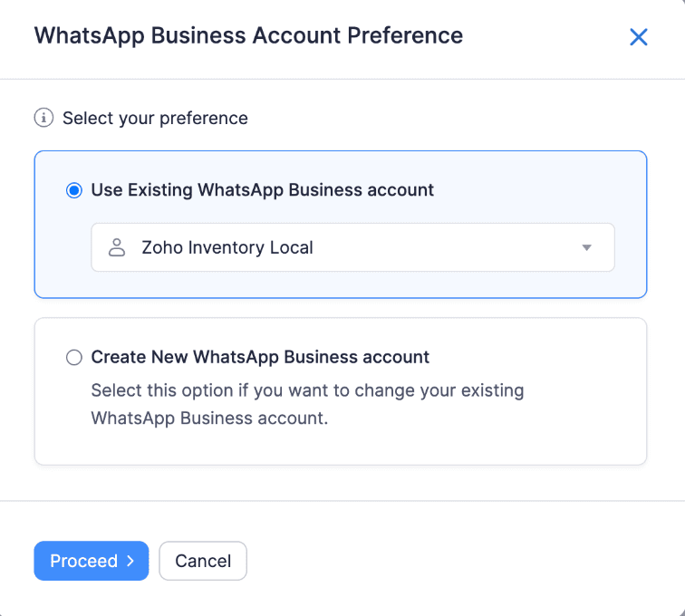Select the Use Existing account radio button
The height and width of the screenshot is (616, 685).
74,190
